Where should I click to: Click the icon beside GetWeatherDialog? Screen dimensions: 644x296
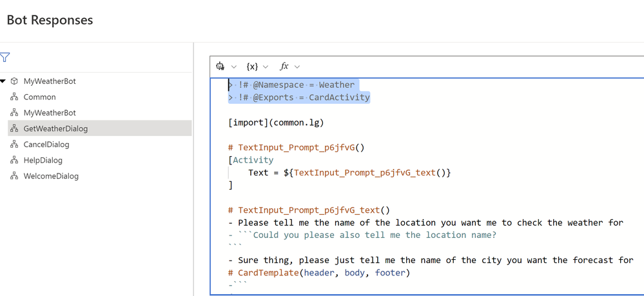(x=14, y=129)
